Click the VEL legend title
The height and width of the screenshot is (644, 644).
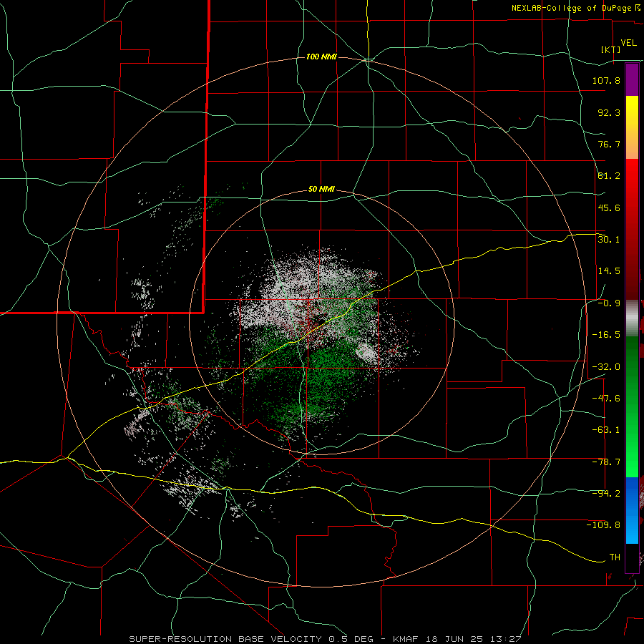(628, 43)
